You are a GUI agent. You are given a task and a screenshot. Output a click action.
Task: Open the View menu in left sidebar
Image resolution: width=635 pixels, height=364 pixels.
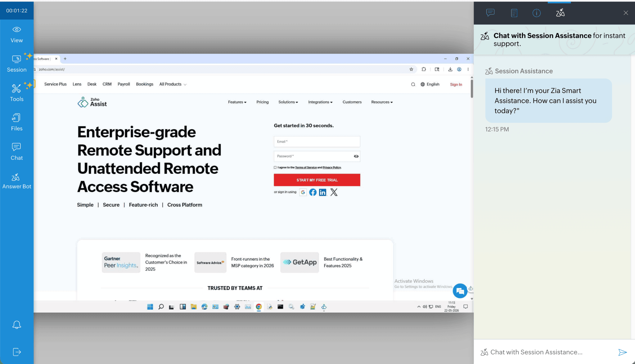pyautogui.click(x=17, y=34)
